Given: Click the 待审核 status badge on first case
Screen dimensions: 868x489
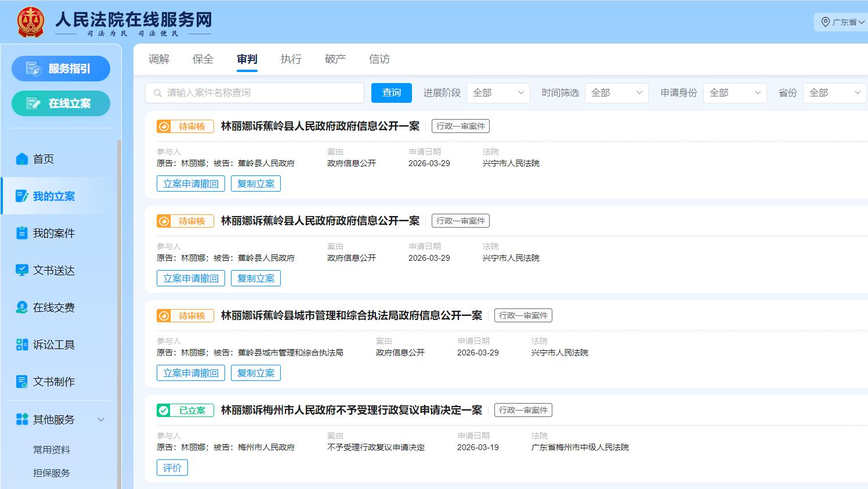Looking at the screenshot, I should pyautogui.click(x=185, y=126).
